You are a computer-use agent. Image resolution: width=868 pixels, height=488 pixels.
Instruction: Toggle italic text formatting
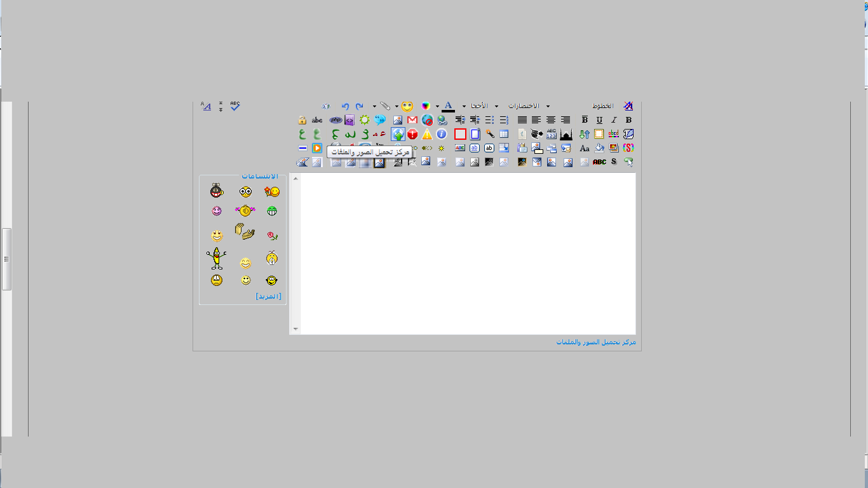click(x=614, y=120)
